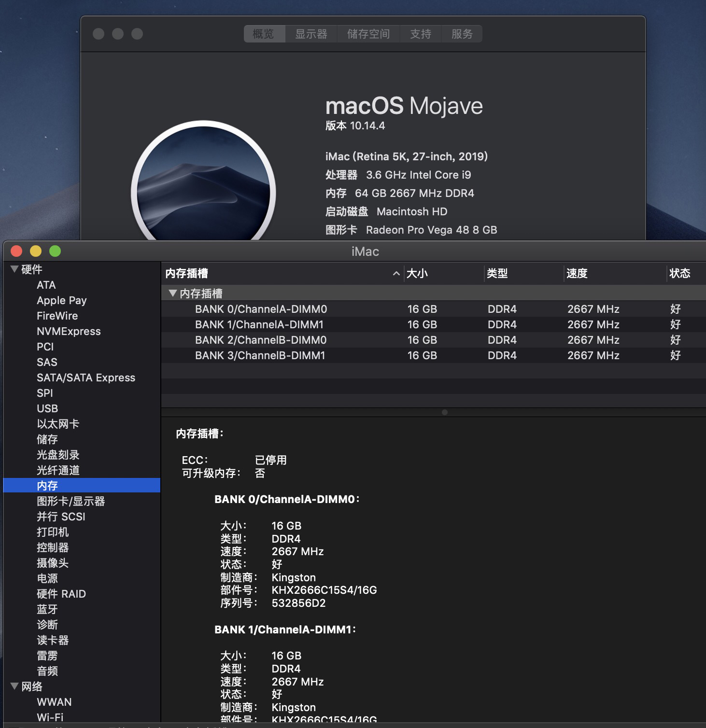Select 音频 in the sidebar
The image size is (706, 728).
pyautogui.click(x=47, y=671)
